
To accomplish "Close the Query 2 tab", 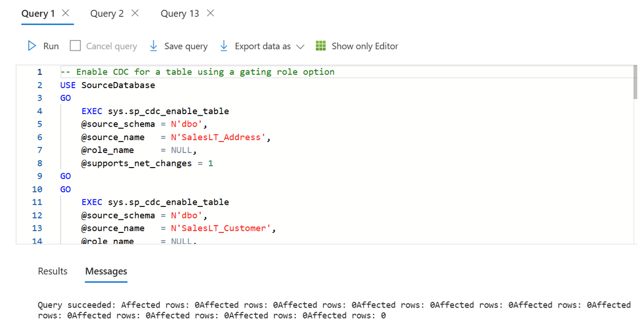I will pyautogui.click(x=135, y=13).
